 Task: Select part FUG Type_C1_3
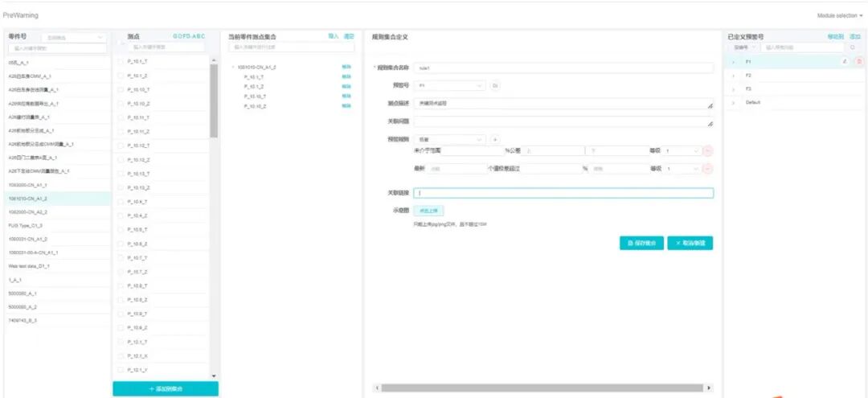[x=57, y=225]
